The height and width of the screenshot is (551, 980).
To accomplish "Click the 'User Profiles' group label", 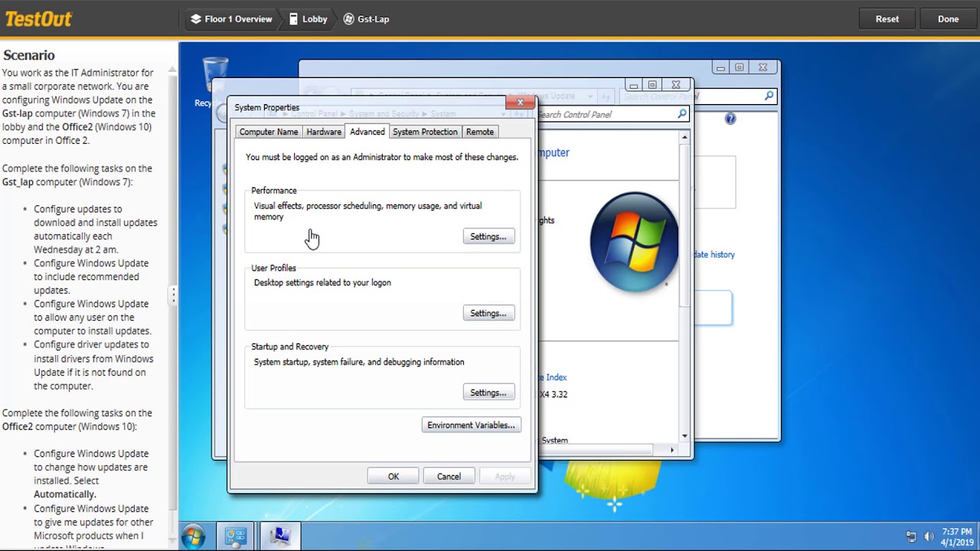I will 273,268.
